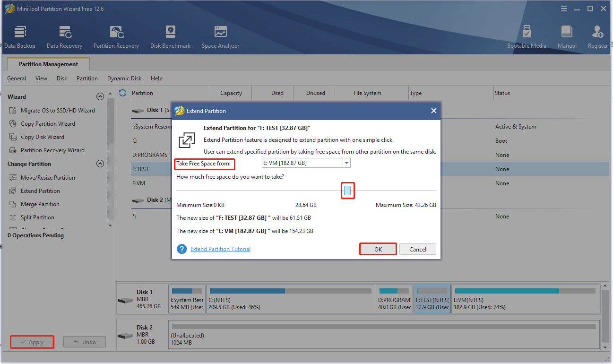This screenshot has height=364, width=613.
Task: Open Space Analyzer
Action: pos(220,37)
